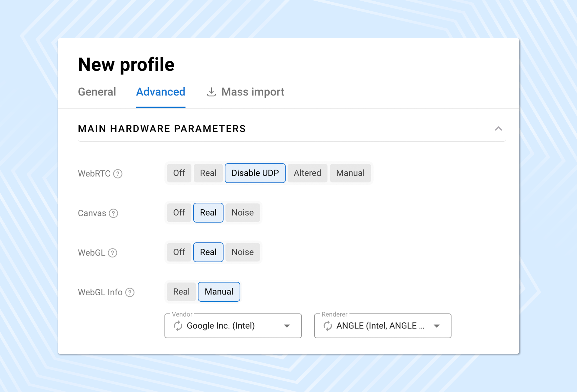Viewport: 577px width, 392px height.
Task: Select Real mode for WebRTC
Action: click(x=208, y=173)
